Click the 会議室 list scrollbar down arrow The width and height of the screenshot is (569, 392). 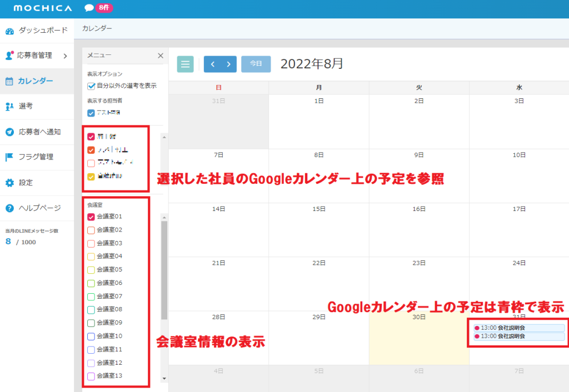click(164, 379)
